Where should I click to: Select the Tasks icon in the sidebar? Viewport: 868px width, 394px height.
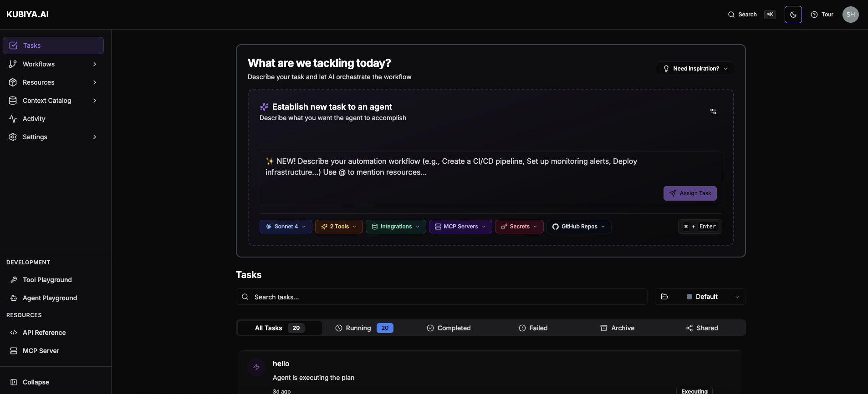pos(13,45)
